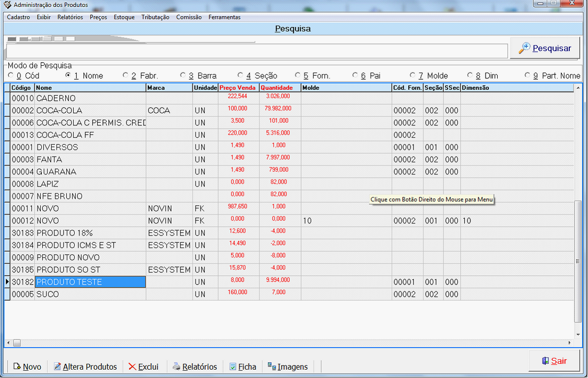Click the Novo new product icon

point(27,367)
